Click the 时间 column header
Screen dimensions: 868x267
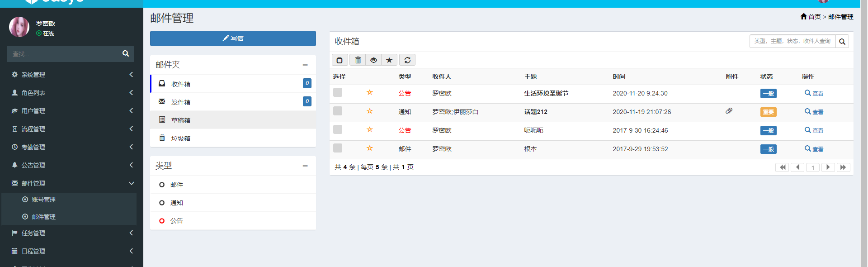pyautogui.click(x=619, y=76)
